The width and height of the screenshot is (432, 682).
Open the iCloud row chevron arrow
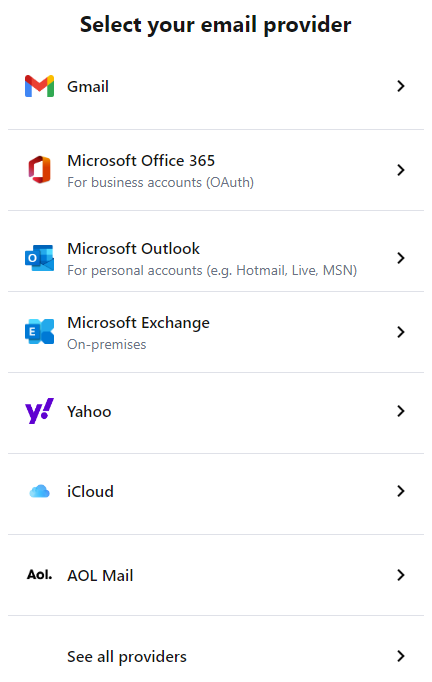click(x=401, y=491)
